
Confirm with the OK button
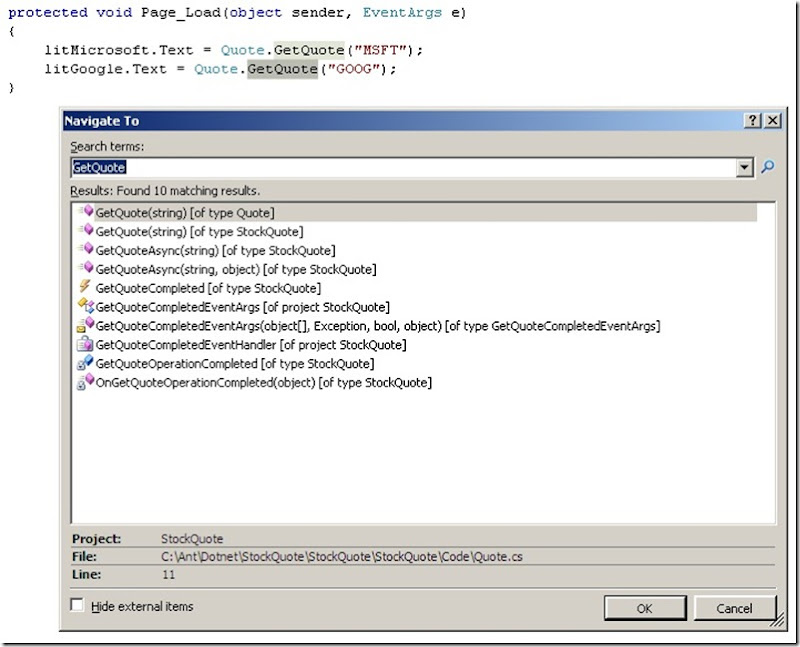[x=645, y=608]
